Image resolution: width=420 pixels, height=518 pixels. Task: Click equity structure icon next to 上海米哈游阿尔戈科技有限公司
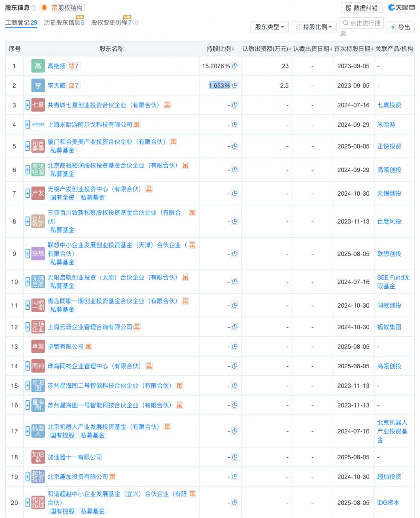coord(137,125)
